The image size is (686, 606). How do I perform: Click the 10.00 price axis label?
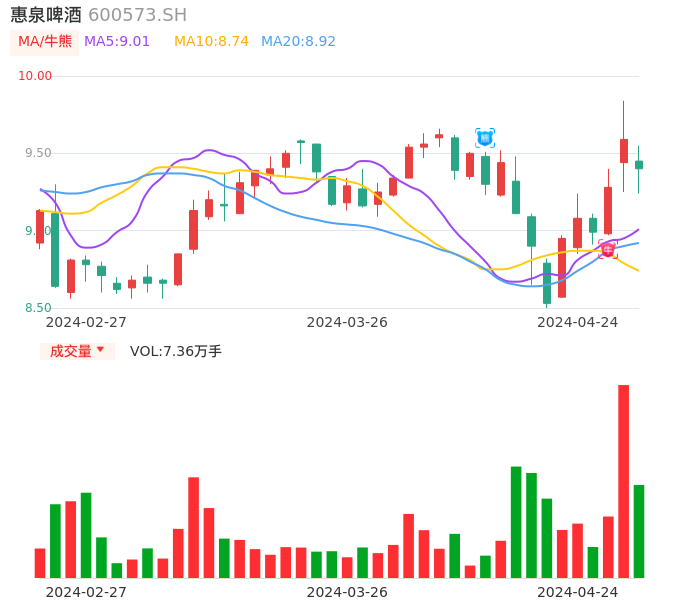(x=35, y=76)
